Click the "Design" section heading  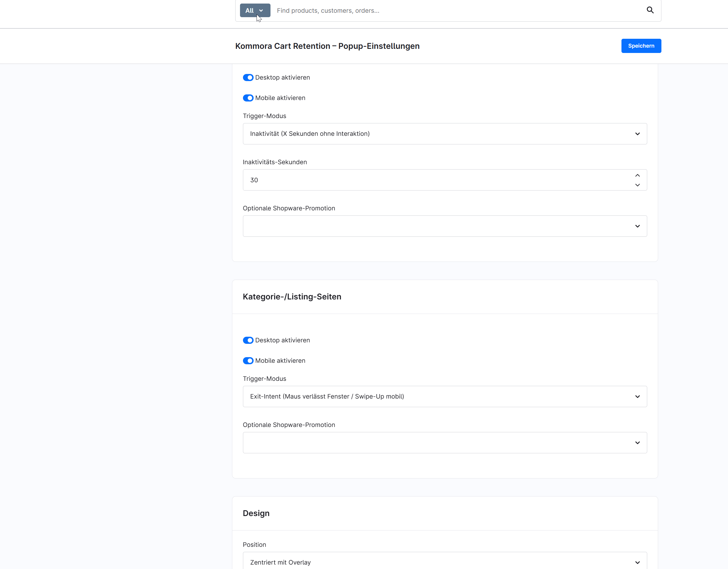(256, 513)
